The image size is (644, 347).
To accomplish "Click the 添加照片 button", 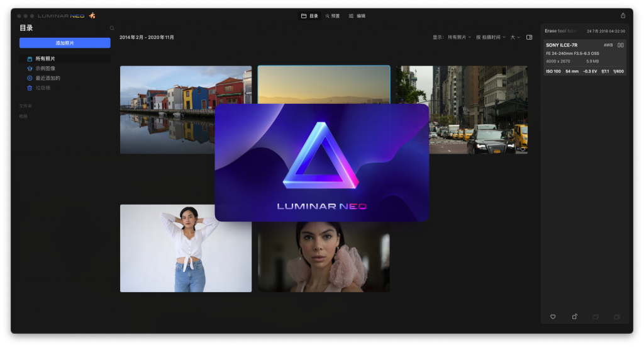I will [x=65, y=43].
